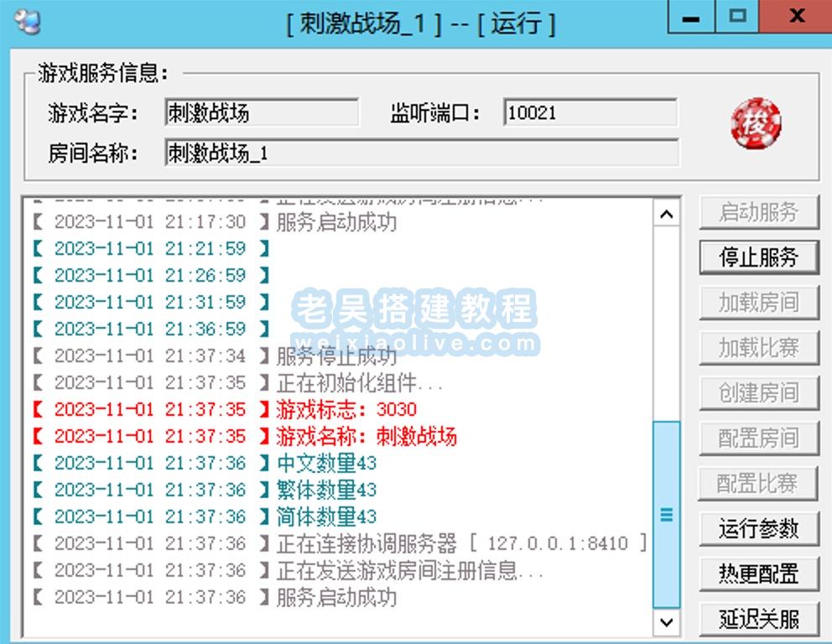Click the 热更配置 hot update config button
832x644 pixels.
pos(757,574)
